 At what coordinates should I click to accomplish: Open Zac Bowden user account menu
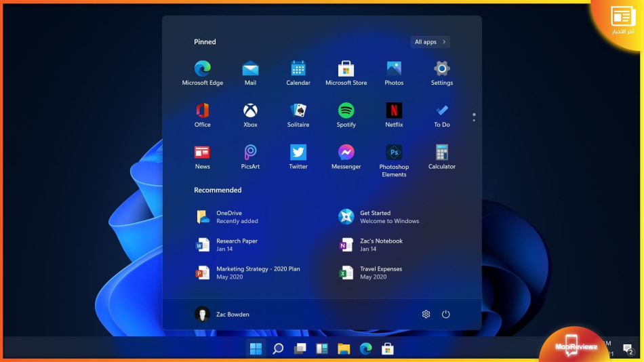(222, 315)
